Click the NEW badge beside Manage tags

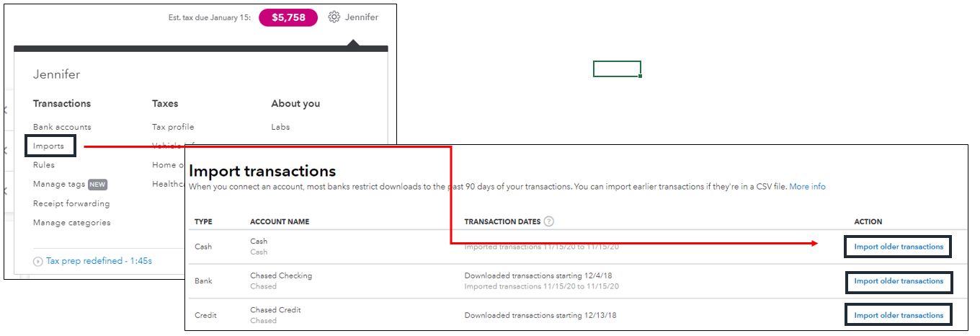click(97, 185)
